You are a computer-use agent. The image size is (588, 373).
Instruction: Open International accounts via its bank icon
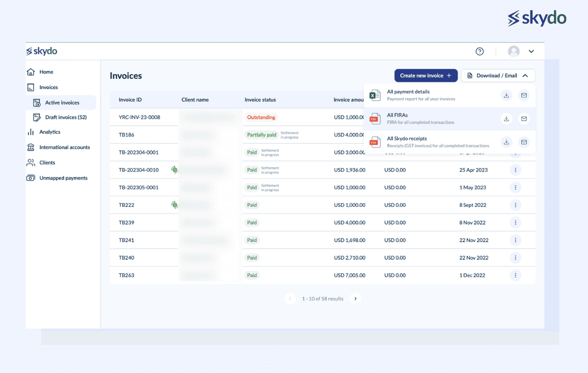coord(30,147)
